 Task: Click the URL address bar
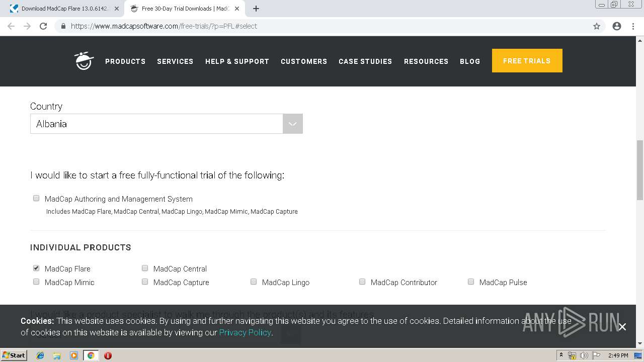click(x=322, y=26)
